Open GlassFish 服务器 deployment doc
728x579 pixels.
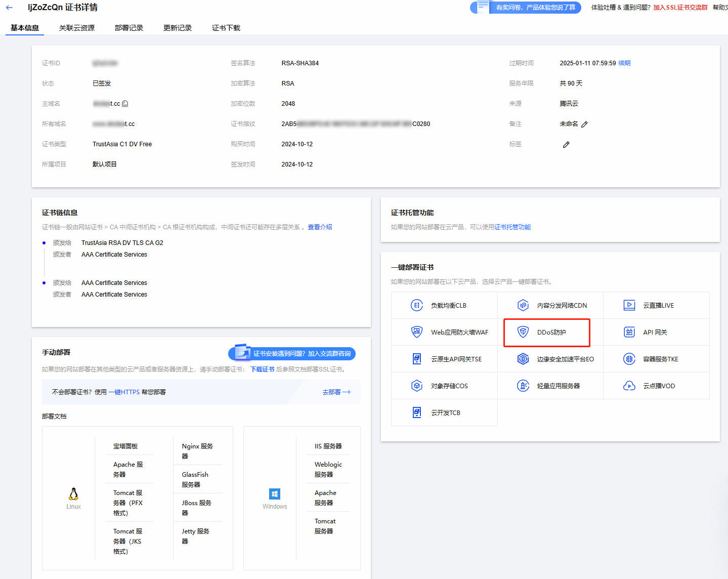(195, 480)
